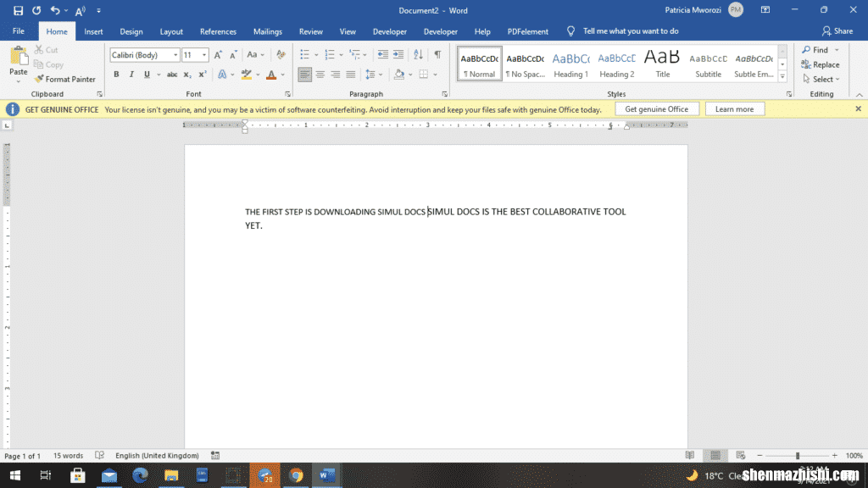Open Ribbon Display Options icon
868x488 pixels.
point(765,10)
